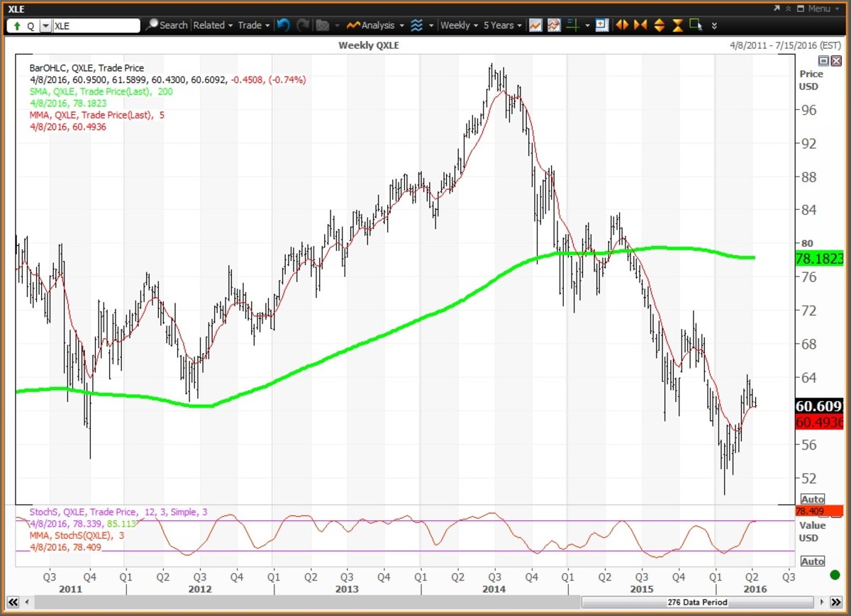Image resolution: width=851 pixels, height=616 pixels.
Task: Click the blue Undo arrow
Action: 284,25
